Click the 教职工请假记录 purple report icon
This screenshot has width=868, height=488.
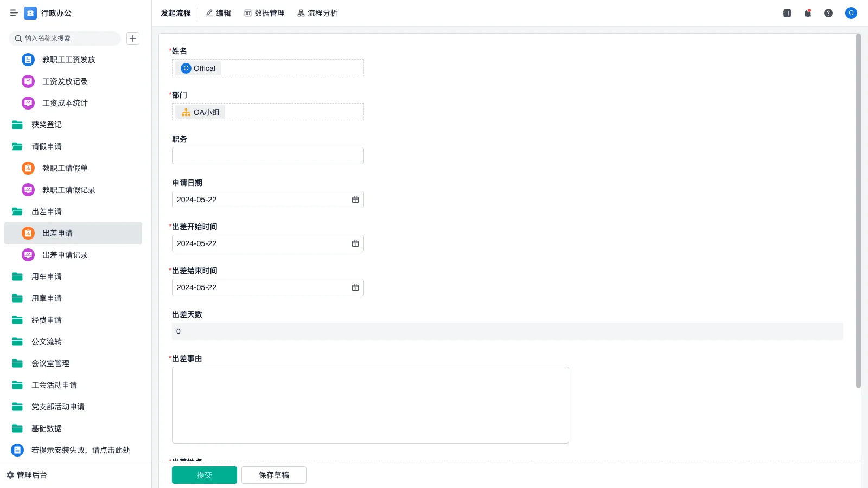(x=28, y=190)
